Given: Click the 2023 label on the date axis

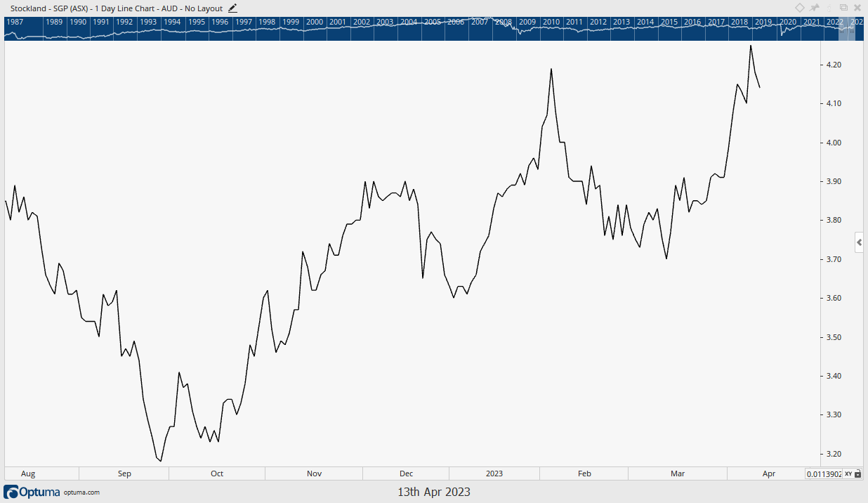Looking at the screenshot, I should pos(494,473).
